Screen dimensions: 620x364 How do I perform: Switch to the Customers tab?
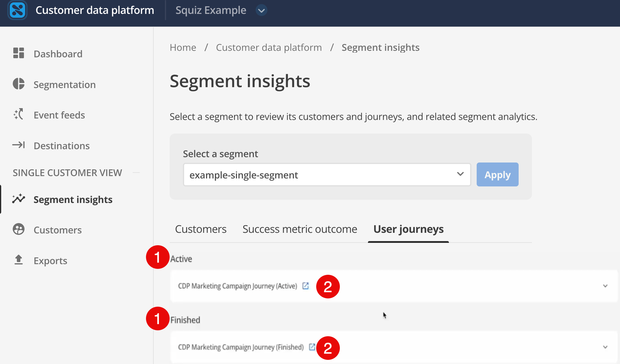[x=201, y=229]
